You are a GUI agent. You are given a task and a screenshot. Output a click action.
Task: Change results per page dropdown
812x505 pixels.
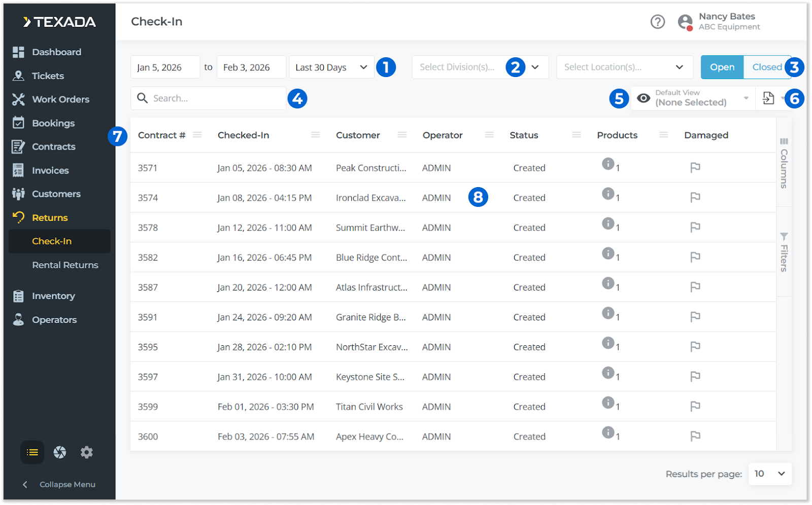(x=770, y=474)
